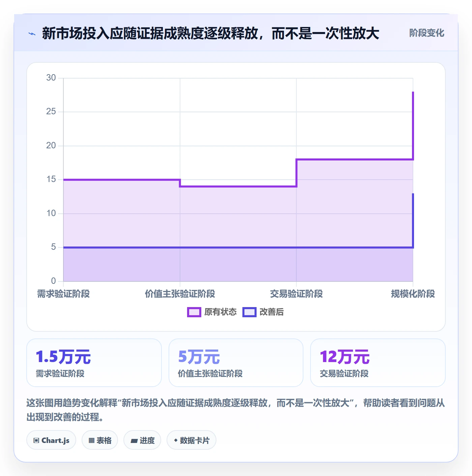Click the description paragraph starting 这张图用趋势变化
The image size is (472, 476).
pos(236,410)
